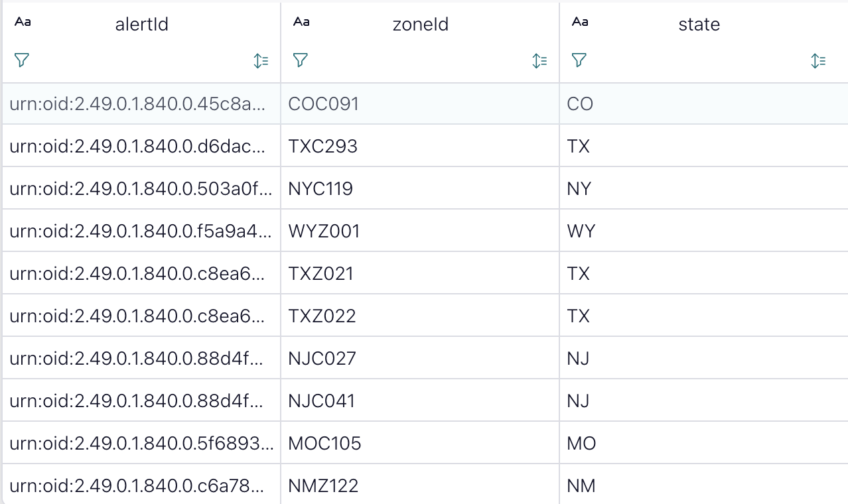Select the state column header
This screenshot has width=848, height=504.
(699, 25)
